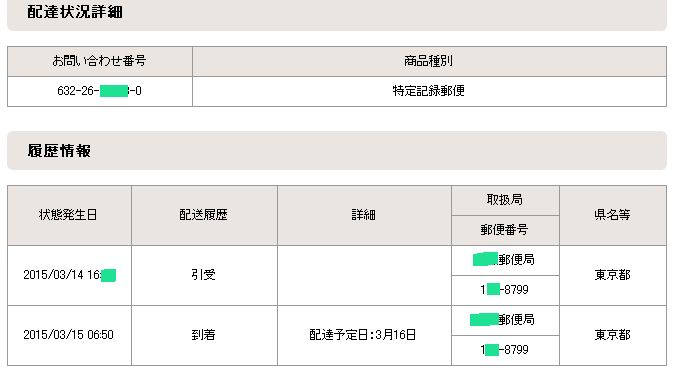The height and width of the screenshot is (374, 675).
Task: Click the 県名等 column header
Action: [x=613, y=215]
